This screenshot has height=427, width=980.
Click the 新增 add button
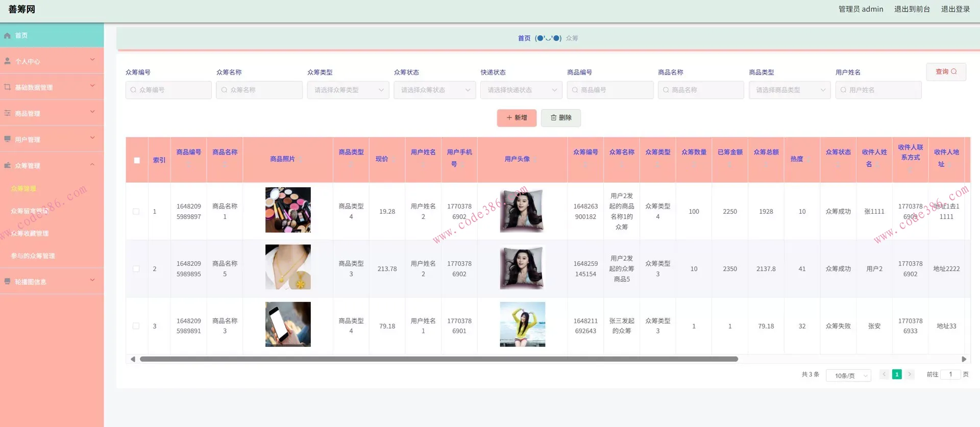517,118
